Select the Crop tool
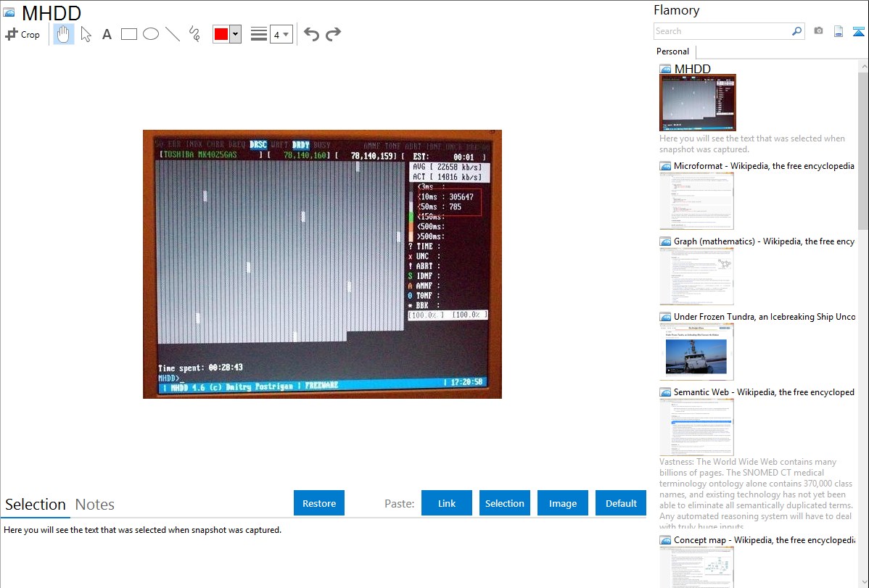This screenshot has width=869, height=588. [22, 34]
